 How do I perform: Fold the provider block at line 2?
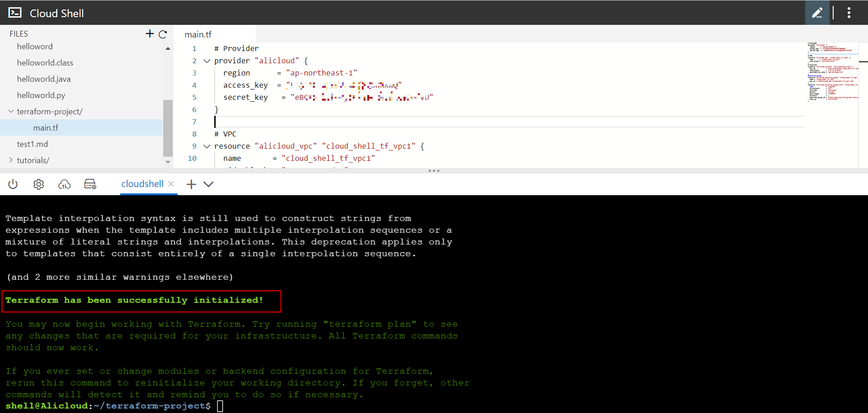click(207, 61)
